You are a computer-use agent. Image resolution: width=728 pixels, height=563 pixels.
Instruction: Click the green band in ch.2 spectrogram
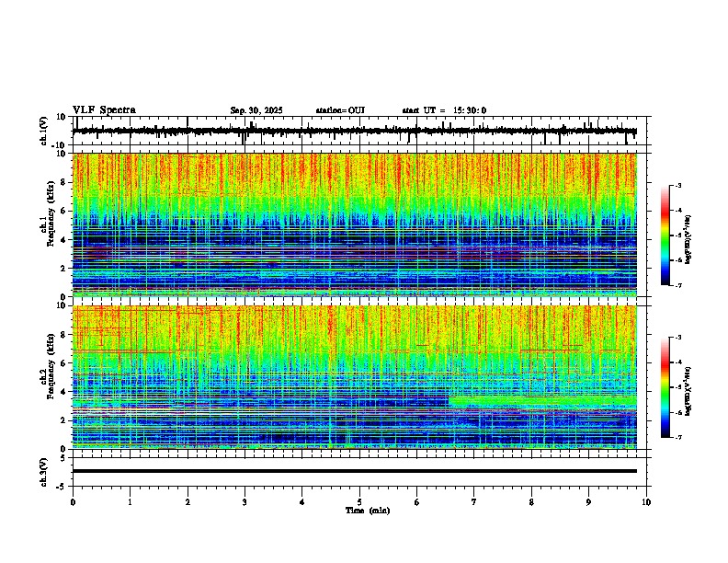(542, 402)
